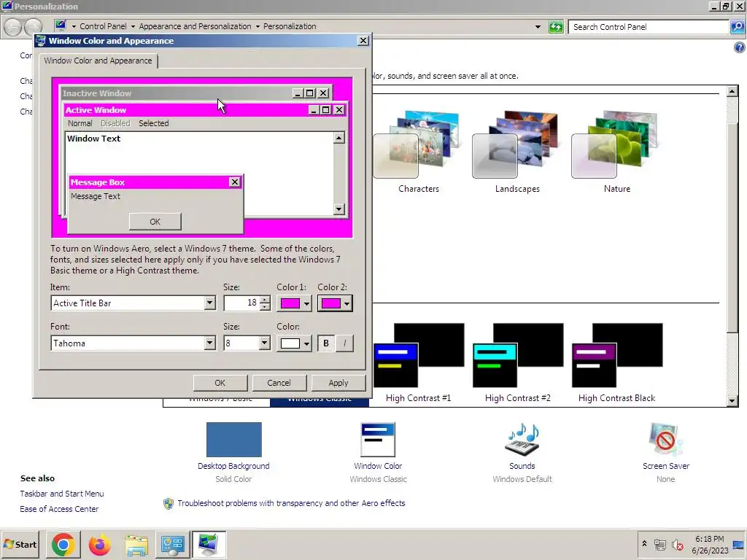Image resolution: width=747 pixels, height=560 pixels.
Task: Click the theme list scroll down arrow
Action: 732,401
